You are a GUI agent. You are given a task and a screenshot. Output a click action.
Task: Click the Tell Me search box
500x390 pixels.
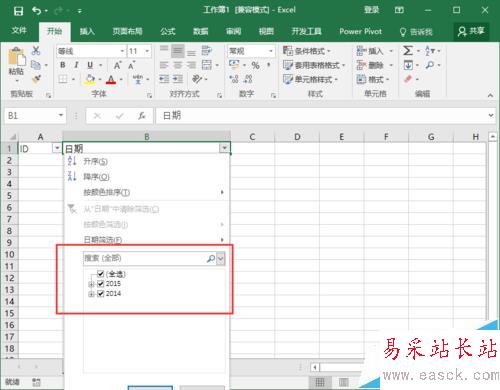(x=416, y=32)
